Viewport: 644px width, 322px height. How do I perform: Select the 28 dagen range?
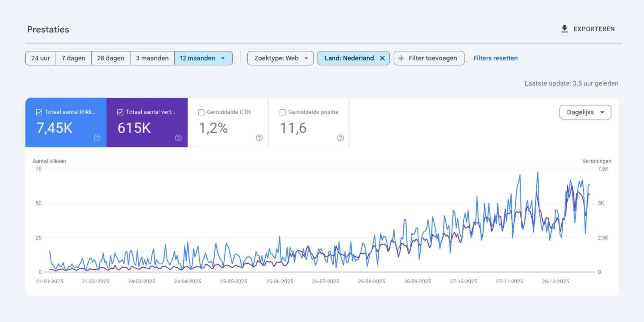tap(111, 58)
